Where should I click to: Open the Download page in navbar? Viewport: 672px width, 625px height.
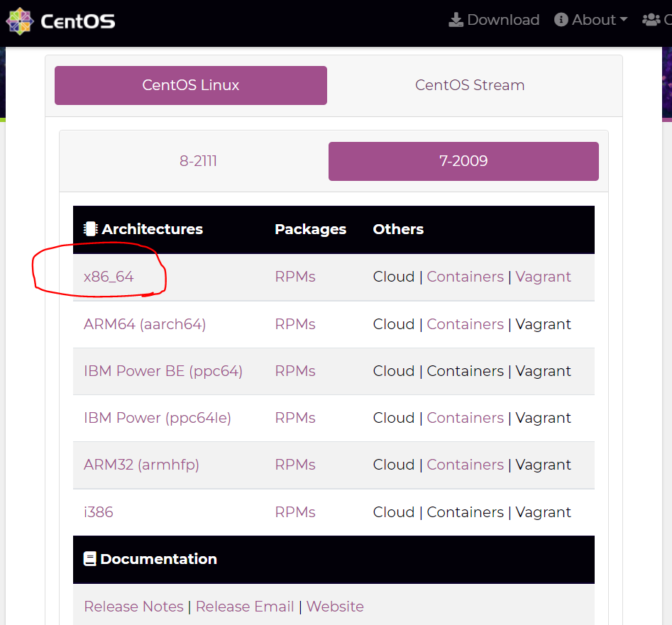coord(494,20)
